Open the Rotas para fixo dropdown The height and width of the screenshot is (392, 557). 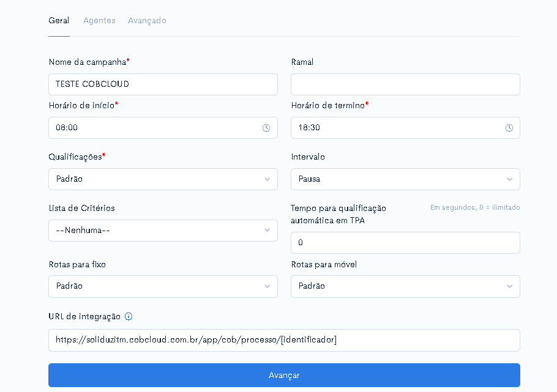coord(163,286)
